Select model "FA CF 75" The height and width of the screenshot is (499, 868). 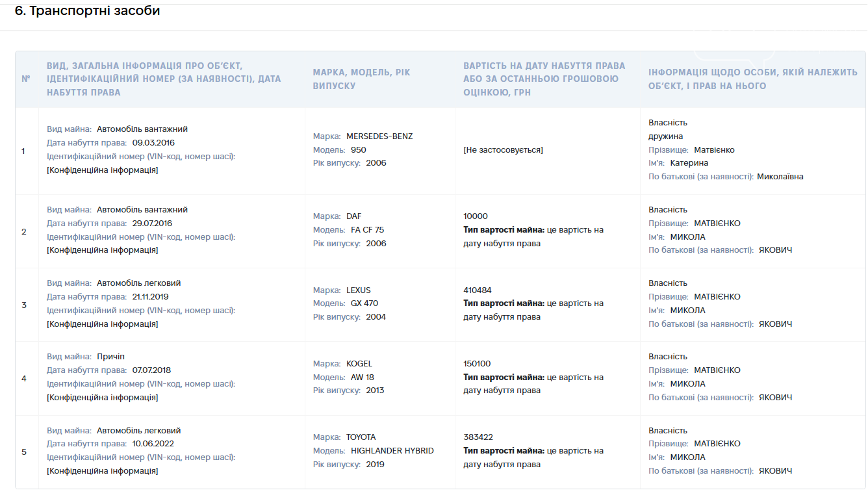pyautogui.click(x=368, y=229)
